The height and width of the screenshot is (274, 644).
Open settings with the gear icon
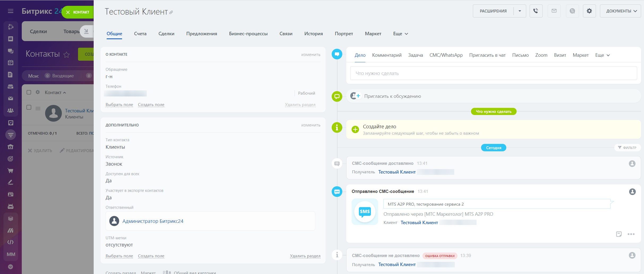click(589, 11)
